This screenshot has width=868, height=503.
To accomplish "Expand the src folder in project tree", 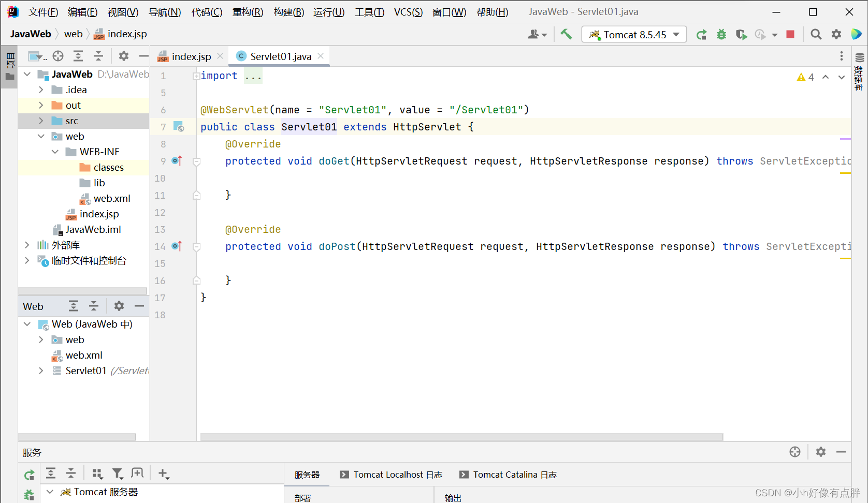I will (x=41, y=121).
